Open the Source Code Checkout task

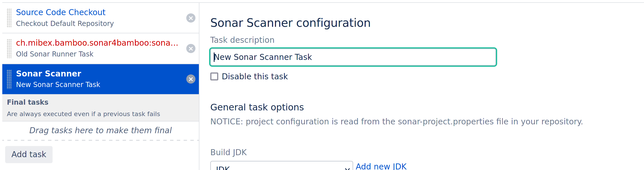[61, 12]
